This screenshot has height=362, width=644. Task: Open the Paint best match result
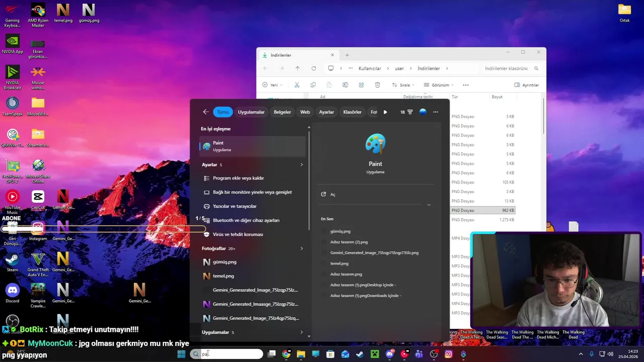point(253,146)
